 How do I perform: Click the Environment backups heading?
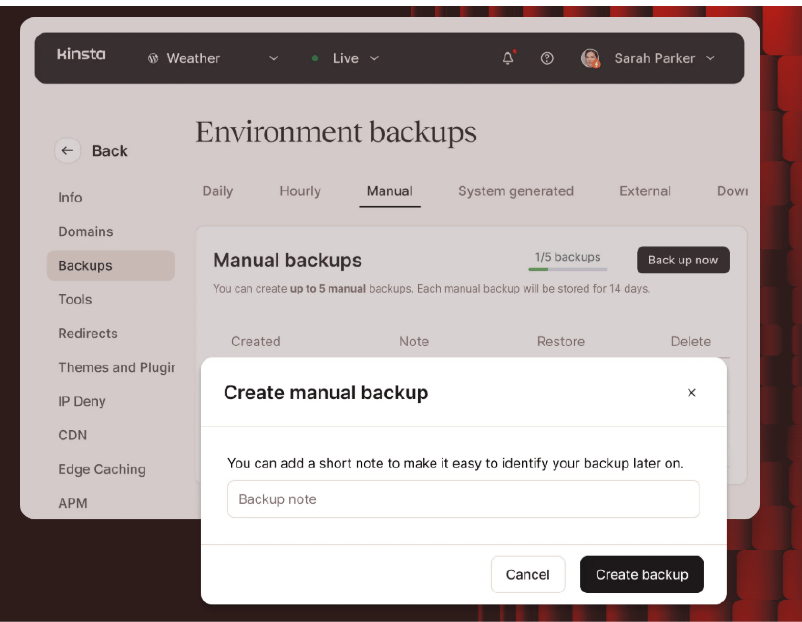pyautogui.click(x=336, y=132)
